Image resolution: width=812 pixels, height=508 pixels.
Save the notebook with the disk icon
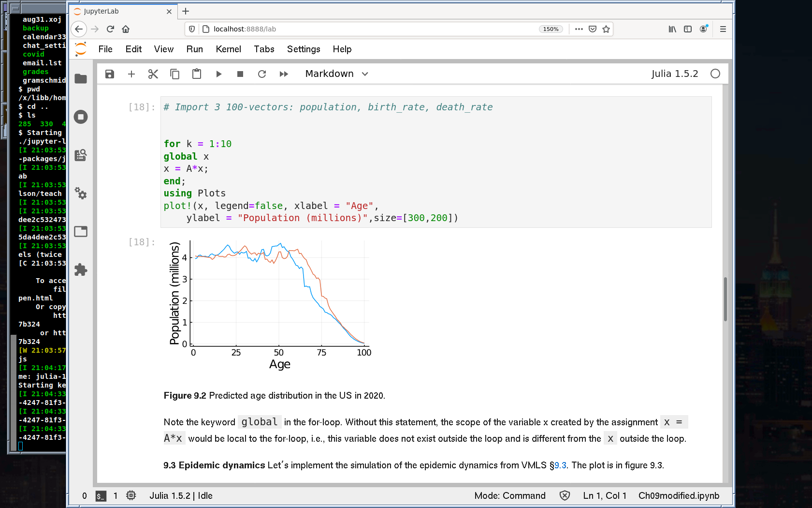tap(110, 74)
